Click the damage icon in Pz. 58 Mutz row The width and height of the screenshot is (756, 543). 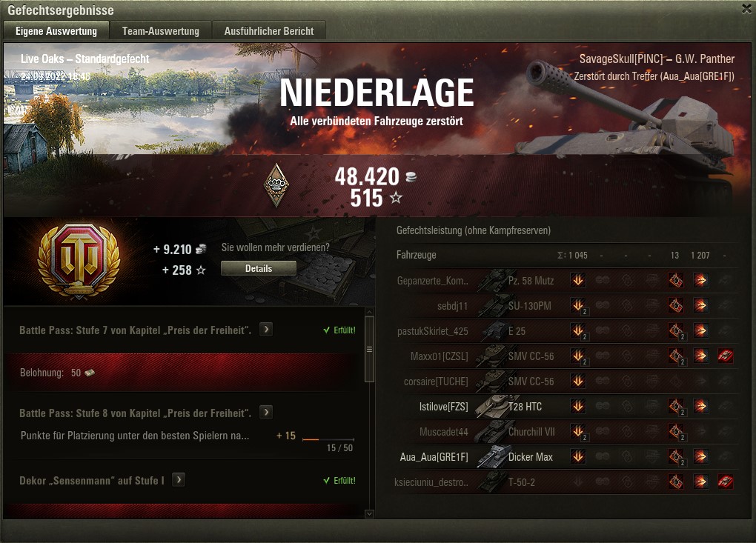(700, 280)
